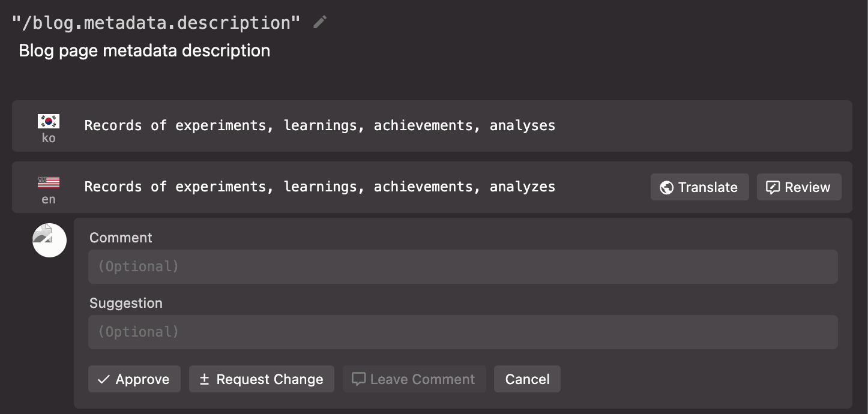The image size is (868, 414).
Task: Select the ko language row text
Action: (320, 125)
